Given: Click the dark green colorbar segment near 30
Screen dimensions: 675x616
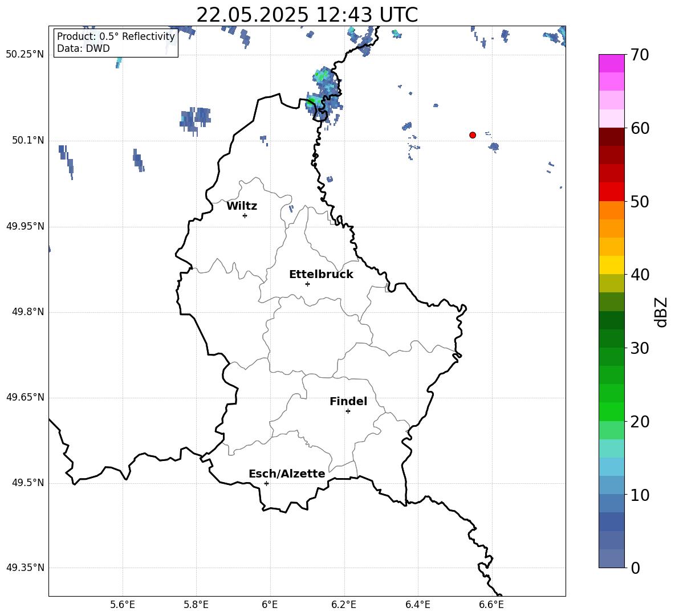Looking at the screenshot, I should tap(612, 338).
